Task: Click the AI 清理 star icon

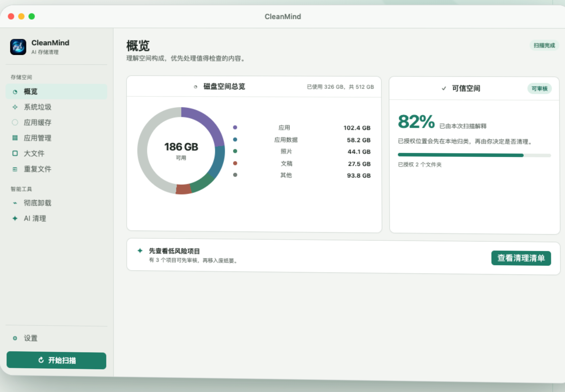Action: click(15, 218)
